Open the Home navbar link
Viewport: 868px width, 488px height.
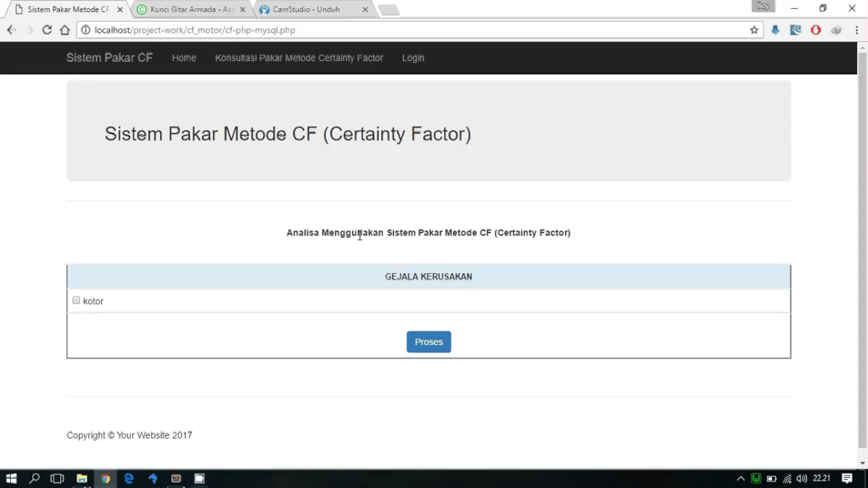[184, 58]
